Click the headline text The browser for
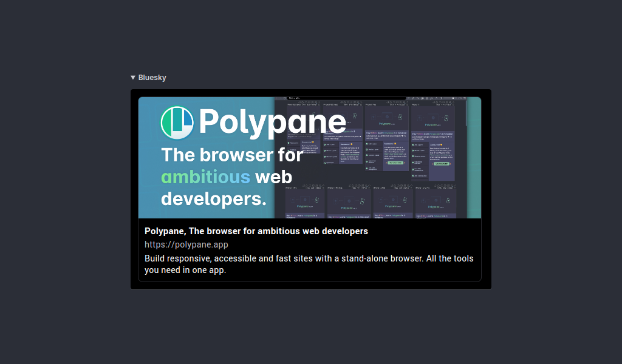 [x=232, y=155]
